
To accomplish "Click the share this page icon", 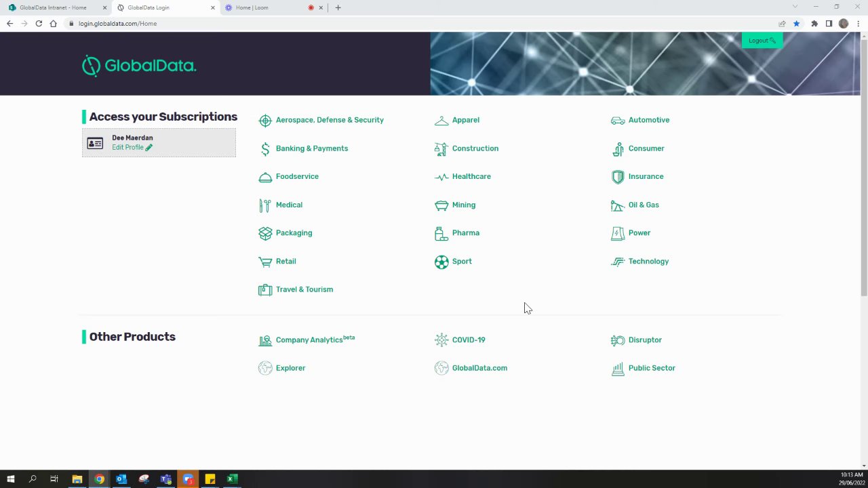I will (x=782, y=24).
